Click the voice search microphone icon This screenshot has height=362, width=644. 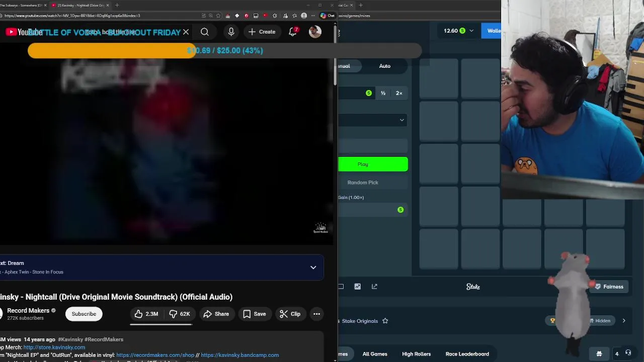(231, 32)
